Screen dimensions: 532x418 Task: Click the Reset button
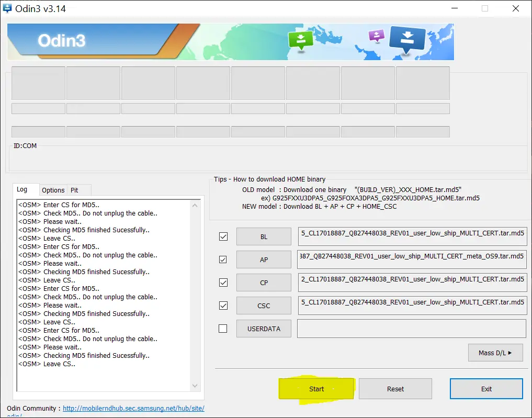click(x=395, y=389)
